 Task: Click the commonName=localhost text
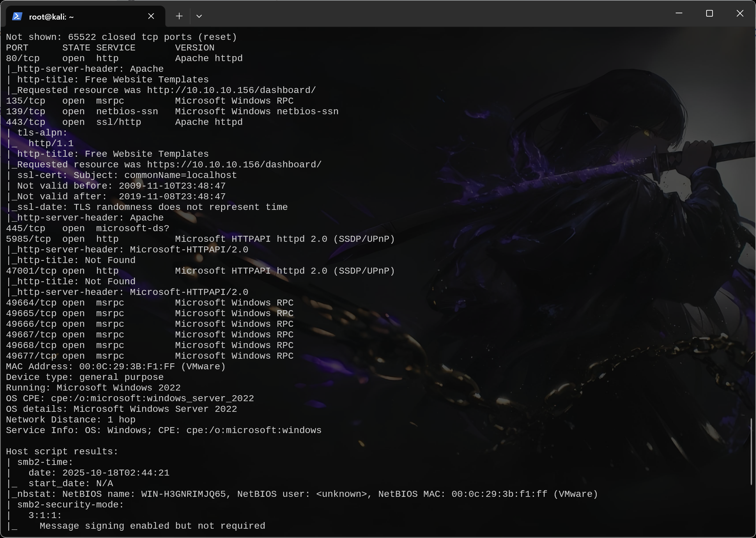[x=181, y=175]
